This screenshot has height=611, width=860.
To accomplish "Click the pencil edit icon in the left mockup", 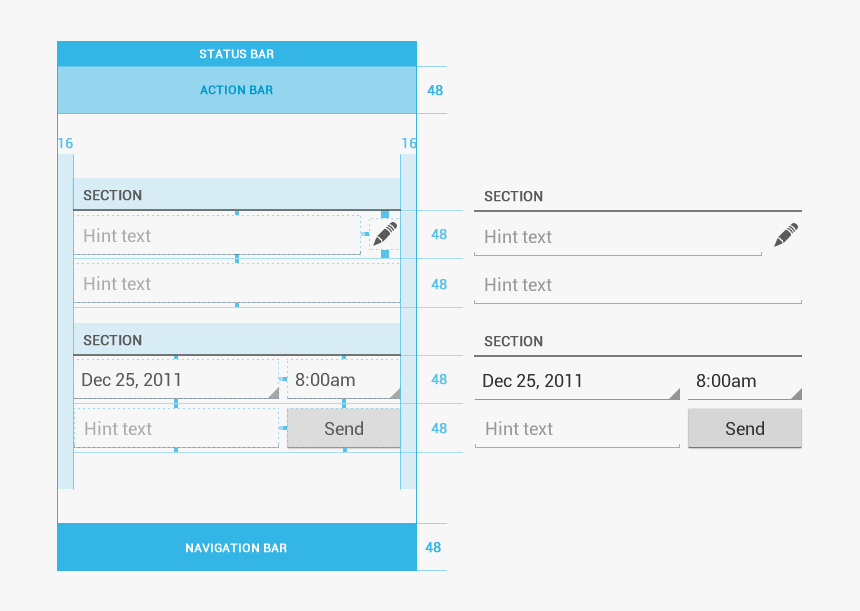I will point(385,234).
